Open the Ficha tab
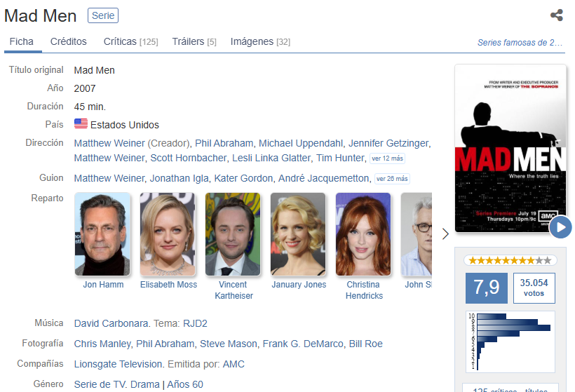The height and width of the screenshot is (392, 575). (x=21, y=42)
